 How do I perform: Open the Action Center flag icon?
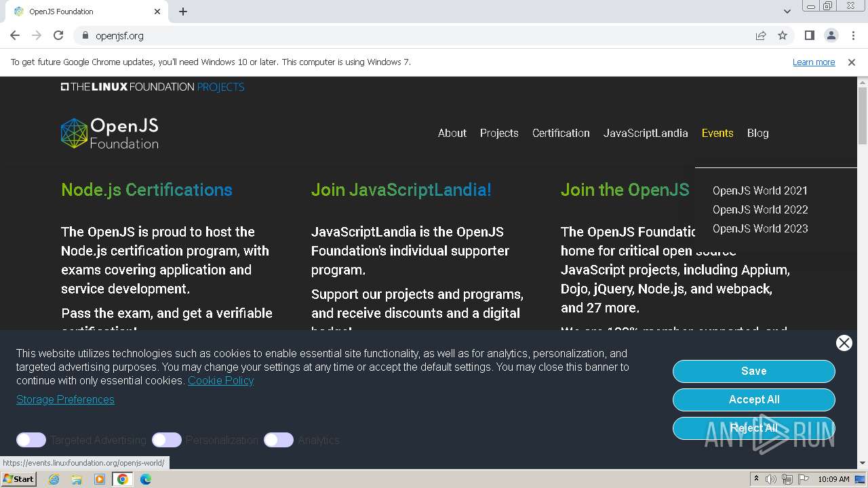pyautogui.click(x=803, y=479)
